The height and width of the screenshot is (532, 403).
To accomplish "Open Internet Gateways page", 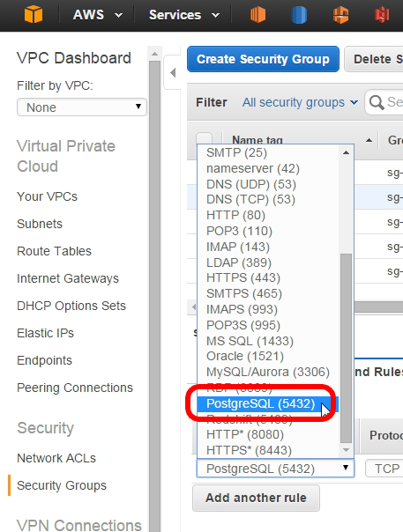I will coord(68,278).
